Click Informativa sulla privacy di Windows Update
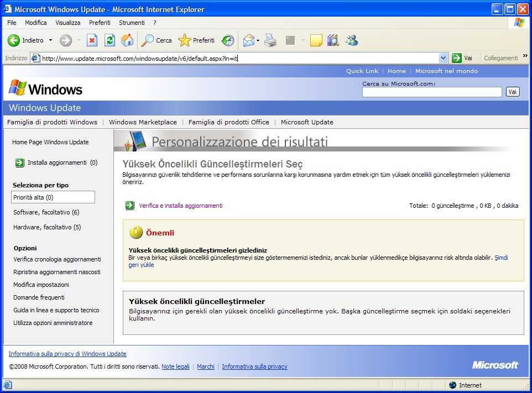Image resolution: width=532 pixels, height=393 pixels. [x=67, y=354]
